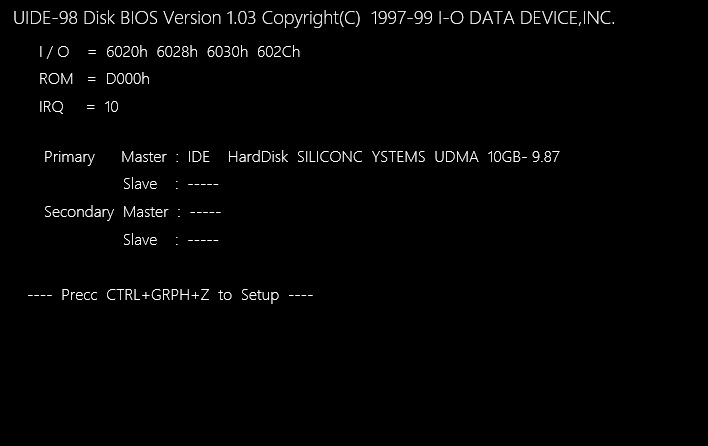Select the Secondary Master empty dashes
708x446 pixels.
click(205, 212)
